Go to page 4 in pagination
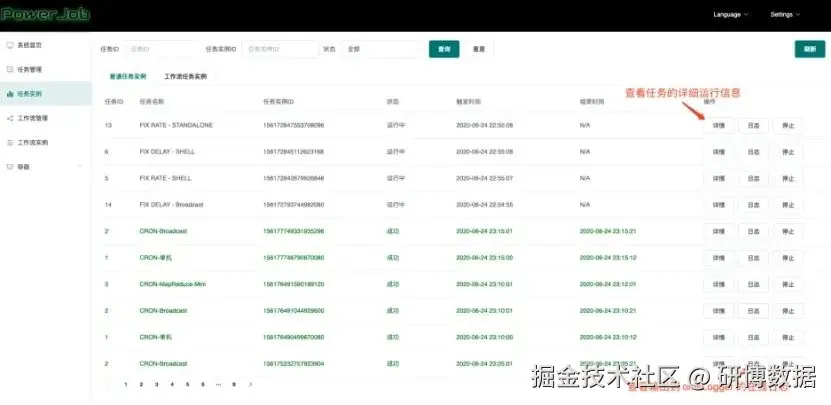 point(172,384)
